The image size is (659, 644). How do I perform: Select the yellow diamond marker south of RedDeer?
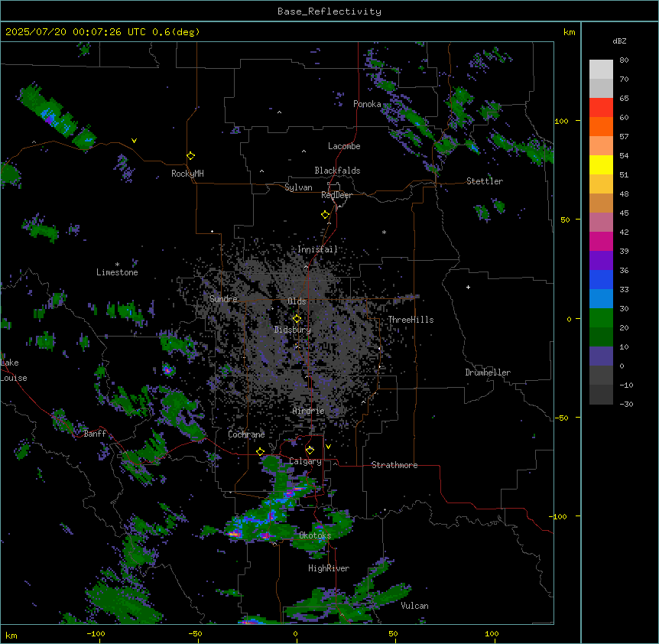[325, 215]
